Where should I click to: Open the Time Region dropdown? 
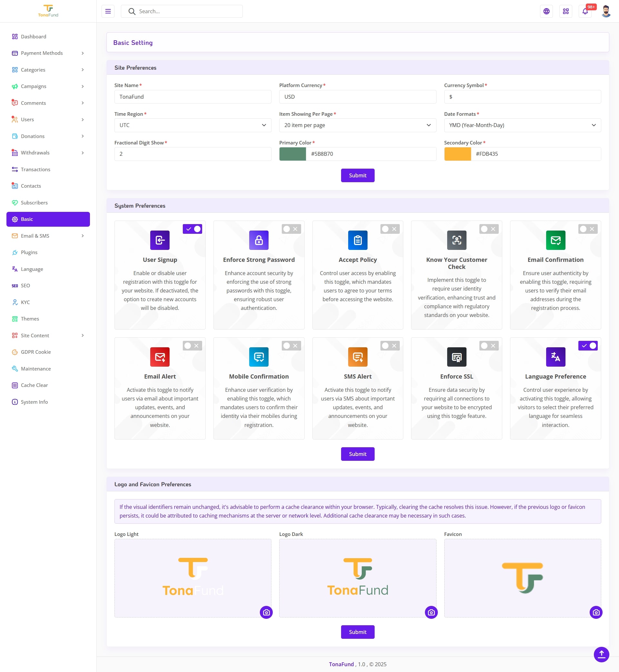(x=192, y=125)
